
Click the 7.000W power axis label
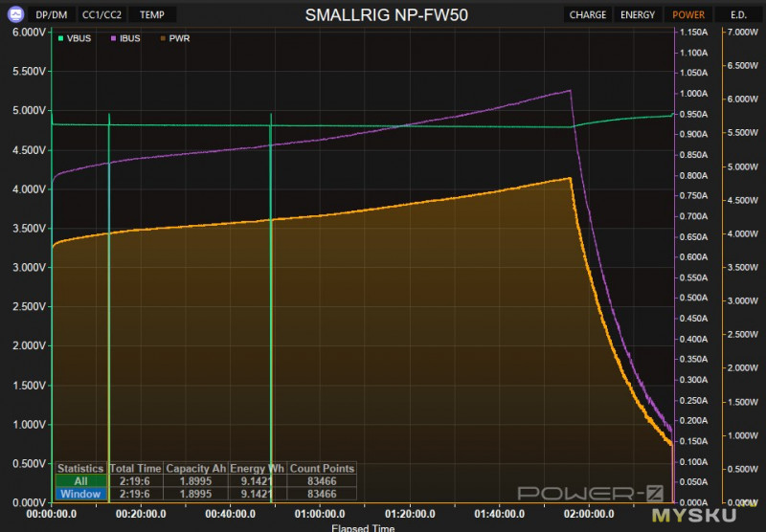(743, 32)
